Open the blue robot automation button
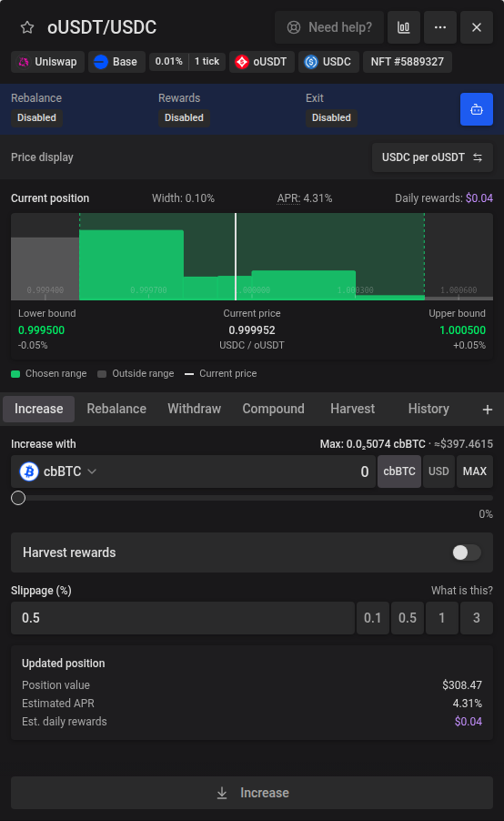504x821 pixels. coord(477,109)
